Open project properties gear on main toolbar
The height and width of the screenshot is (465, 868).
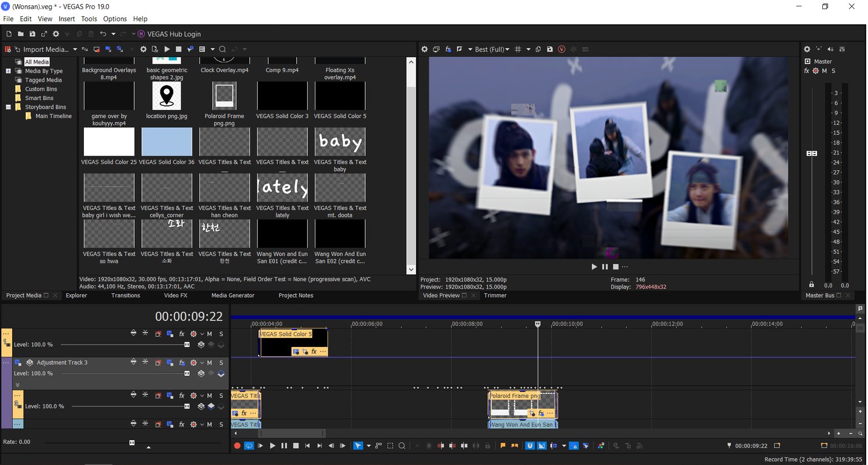56,34
